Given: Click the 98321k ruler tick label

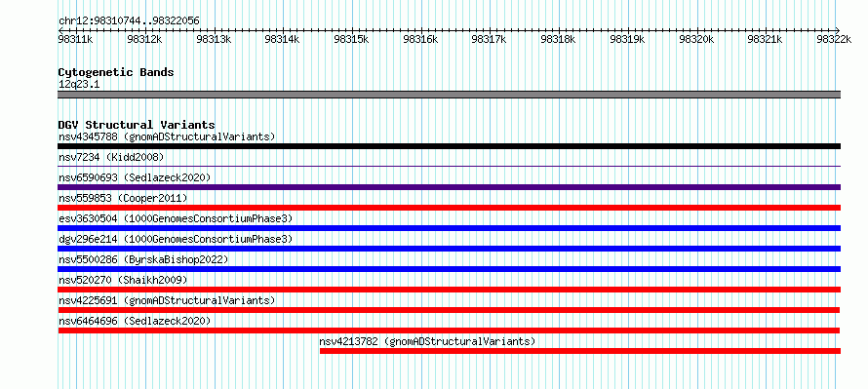Looking at the screenshot, I should (x=765, y=39).
